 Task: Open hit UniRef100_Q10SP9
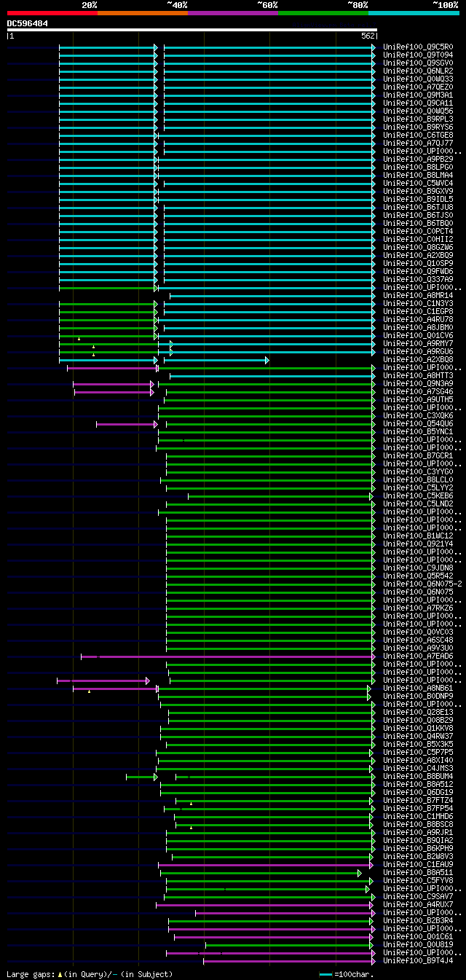[418, 263]
